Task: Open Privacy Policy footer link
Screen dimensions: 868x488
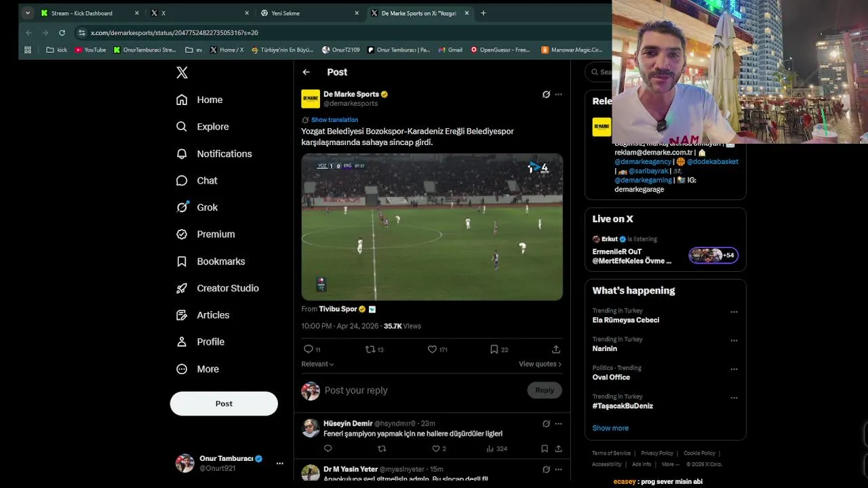Action: tap(657, 453)
